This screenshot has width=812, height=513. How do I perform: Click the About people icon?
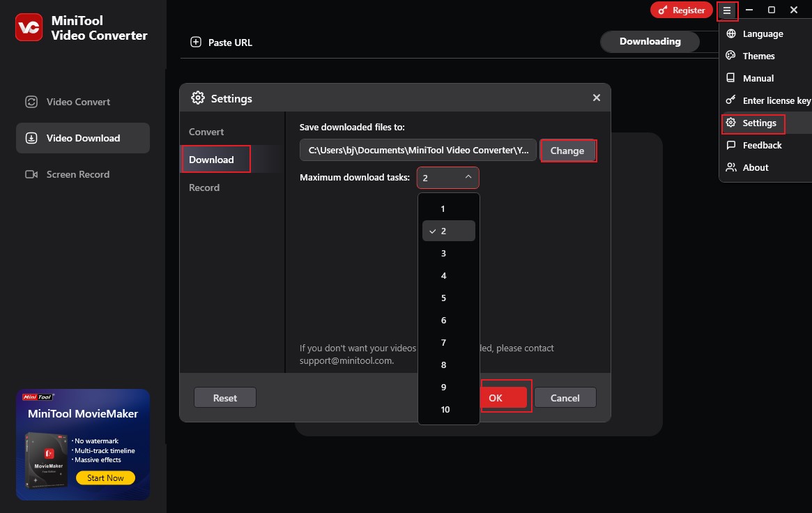(730, 167)
